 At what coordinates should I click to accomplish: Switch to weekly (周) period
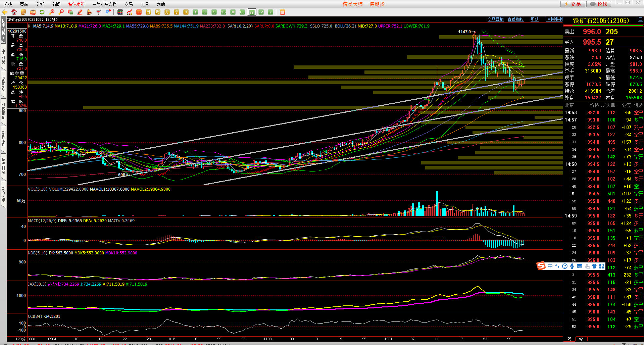[158, 12]
